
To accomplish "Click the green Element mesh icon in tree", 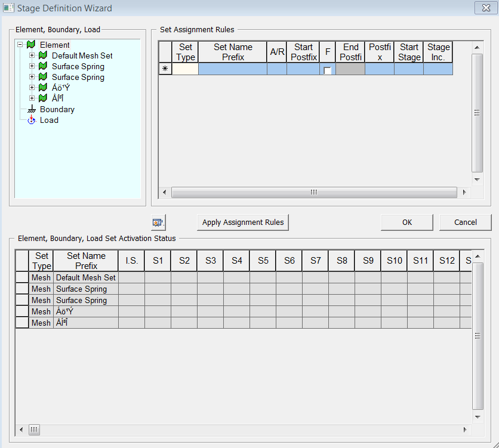I will (x=31, y=45).
